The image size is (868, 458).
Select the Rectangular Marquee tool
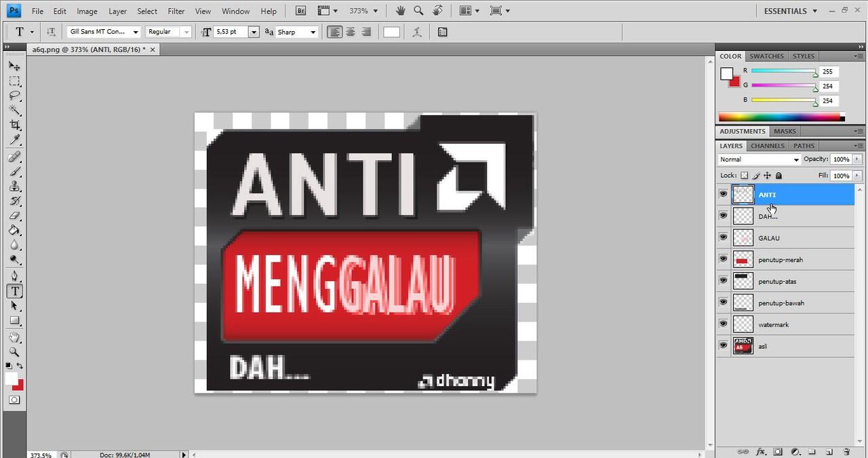tap(14, 81)
